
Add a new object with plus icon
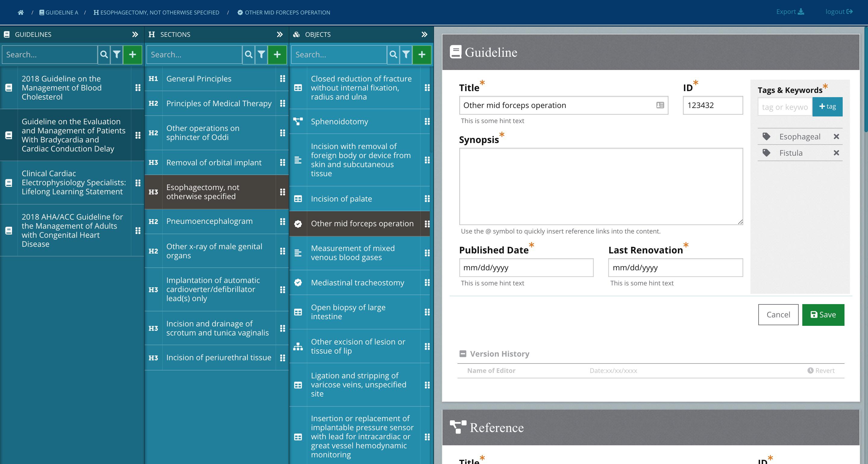click(x=422, y=55)
